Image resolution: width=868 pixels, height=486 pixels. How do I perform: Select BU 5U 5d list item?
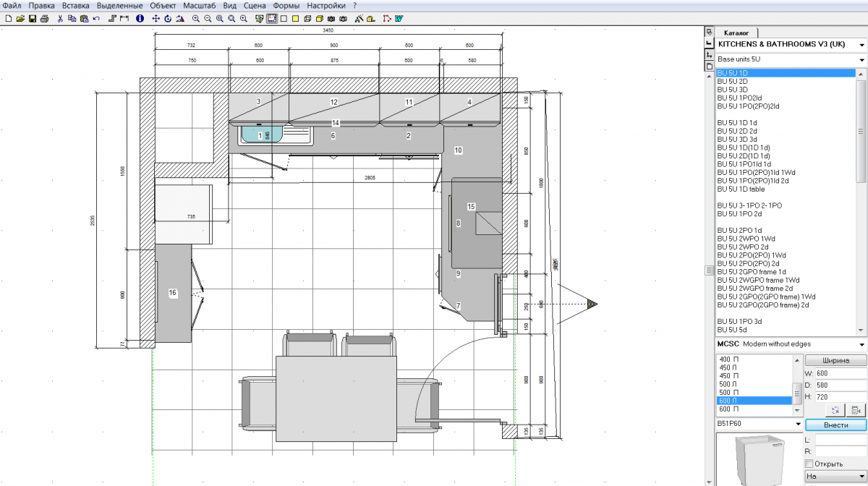(785, 330)
